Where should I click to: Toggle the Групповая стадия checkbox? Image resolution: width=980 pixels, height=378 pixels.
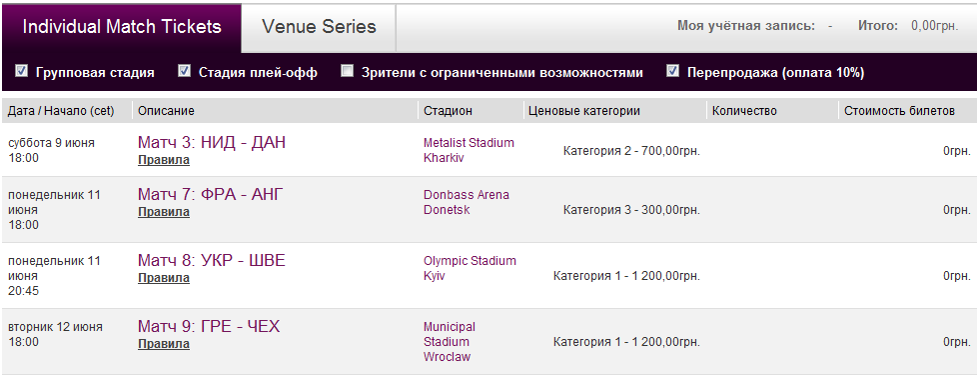tap(22, 71)
